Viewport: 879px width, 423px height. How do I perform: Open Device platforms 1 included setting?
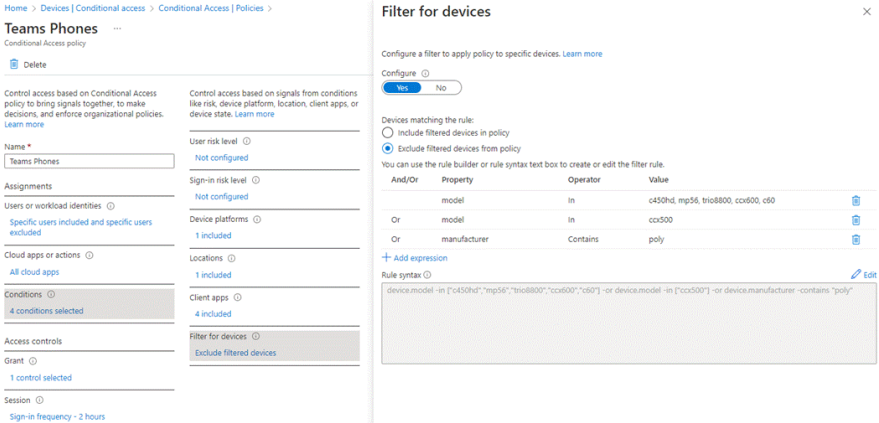tap(213, 236)
